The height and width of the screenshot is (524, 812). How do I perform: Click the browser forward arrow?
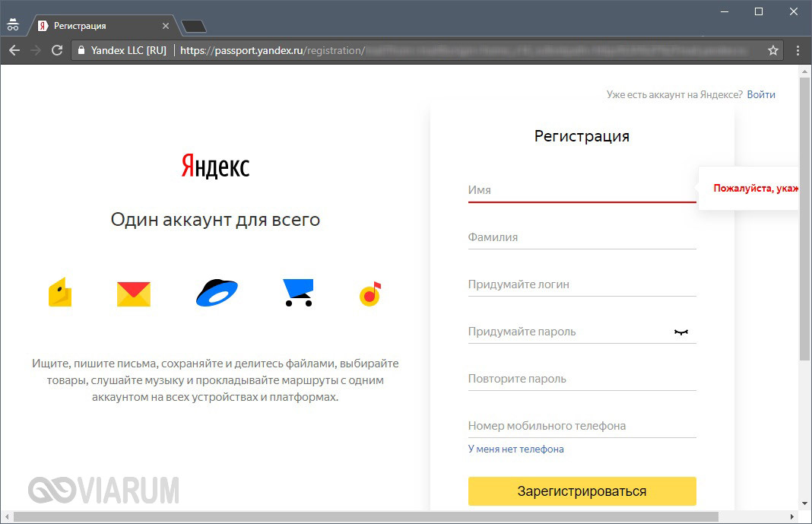[36, 50]
